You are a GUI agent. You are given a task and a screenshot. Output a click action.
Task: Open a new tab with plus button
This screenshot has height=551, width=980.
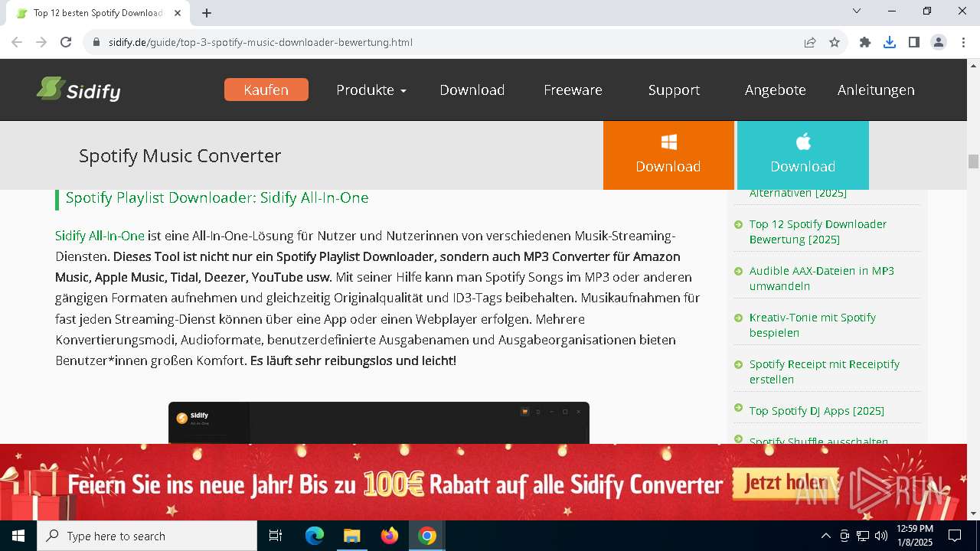click(x=207, y=13)
